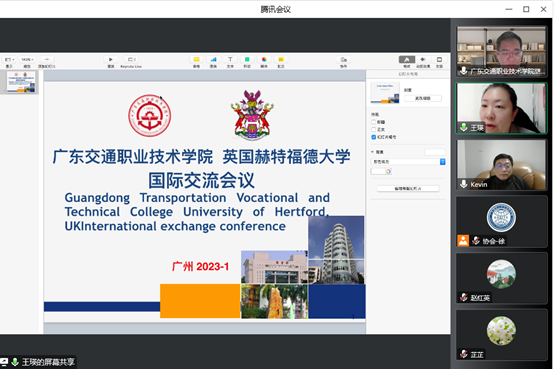
Task: Click the Comment toolbar icon
Action: tap(281, 59)
